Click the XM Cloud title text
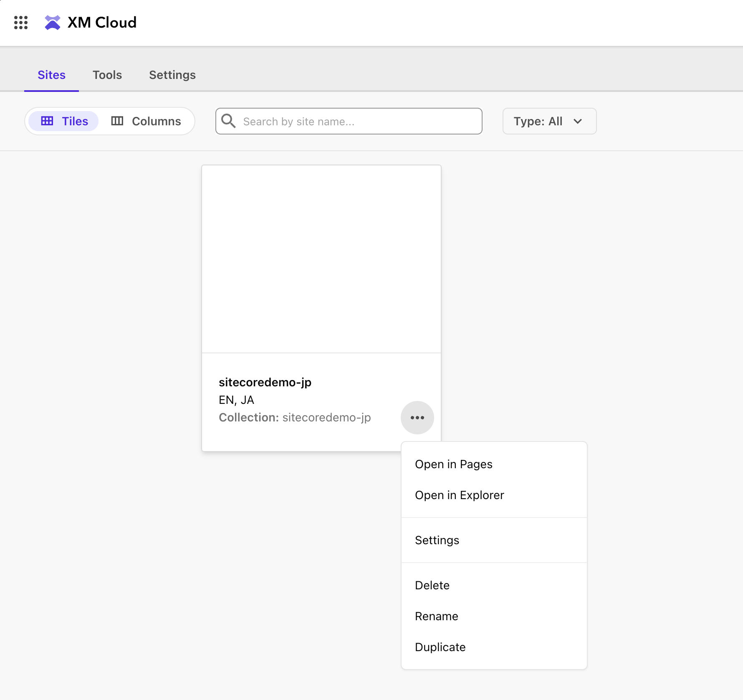The height and width of the screenshot is (700, 743). (x=102, y=23)
